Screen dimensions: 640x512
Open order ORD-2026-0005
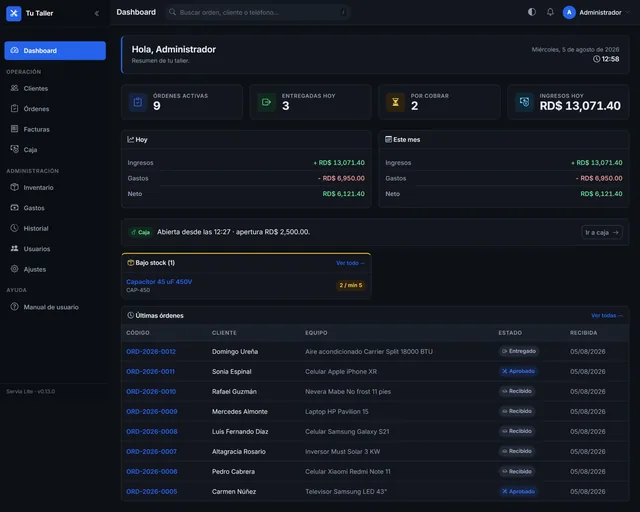152,492
